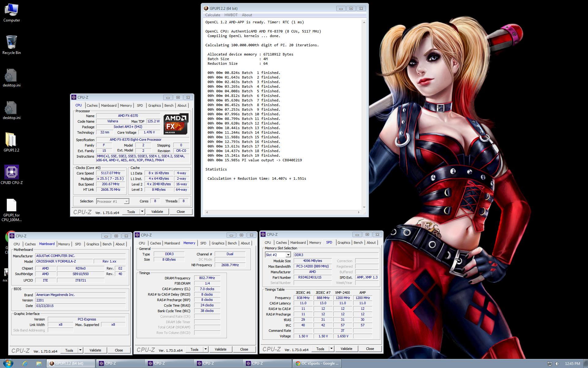Click Validate in the Memory window
588x368 pixels.
pos(221,349)
